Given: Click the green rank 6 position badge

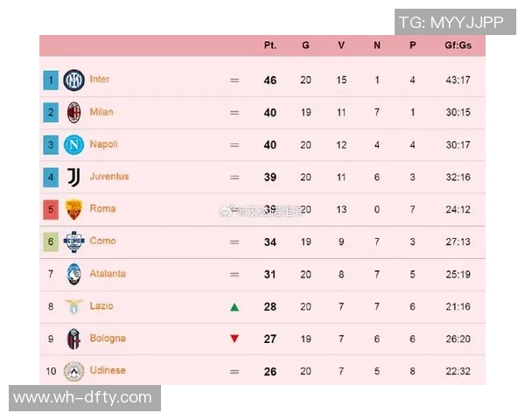Looking at the screenshot, I should pos(51,242).
